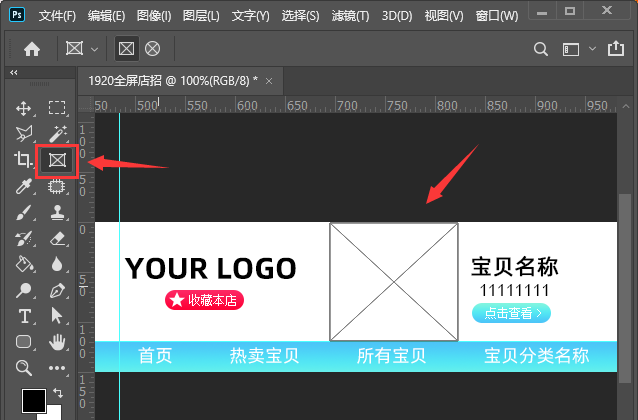Open the more tools ellipsis
Viewport: 638px width, 420px height.
click(57, 368)
